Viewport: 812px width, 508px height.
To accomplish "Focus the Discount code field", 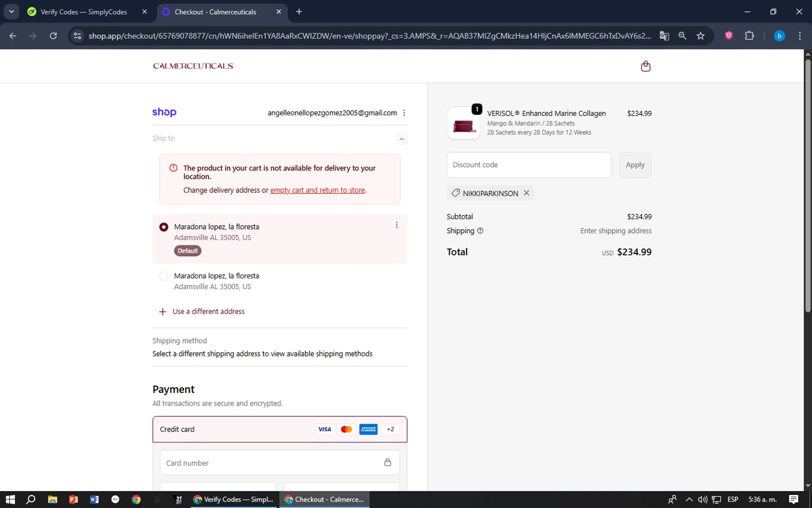I will 529,165.
